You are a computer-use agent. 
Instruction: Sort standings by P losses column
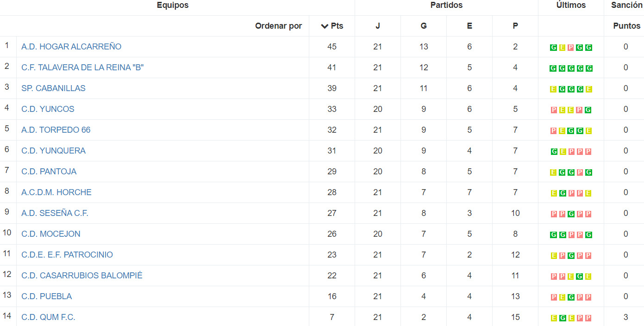point(515,26)
